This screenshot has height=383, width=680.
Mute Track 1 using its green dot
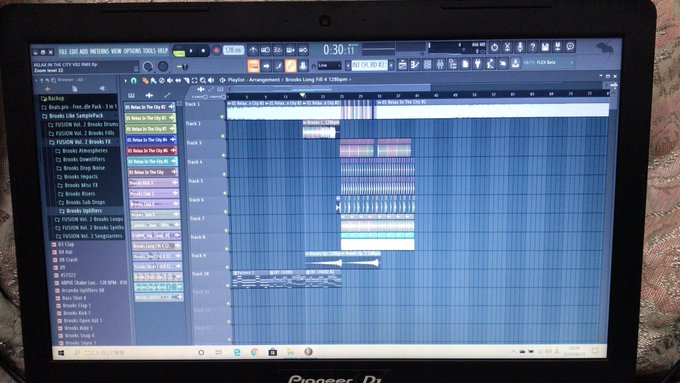click(222, 117)
